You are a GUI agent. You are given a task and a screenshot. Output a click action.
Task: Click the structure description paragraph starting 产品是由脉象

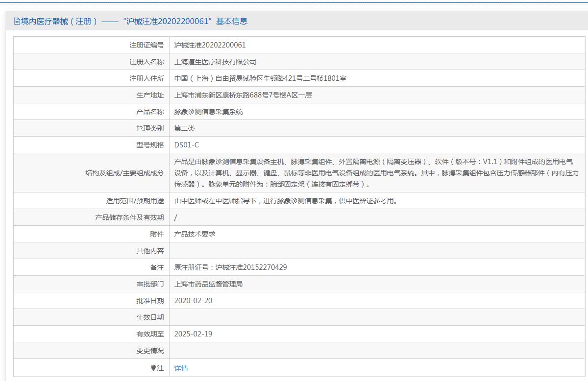376,173
